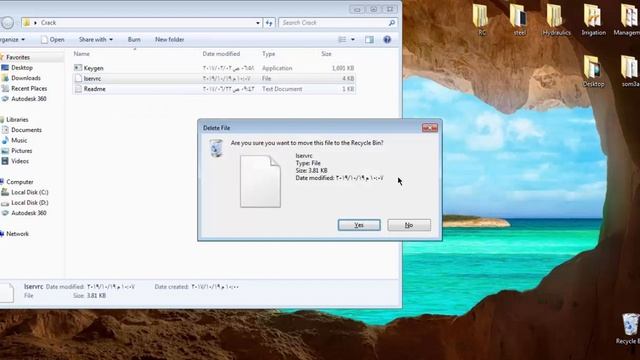640x360 pixels.
Task: Click Crack in the address bar
Action: [48, 23]
